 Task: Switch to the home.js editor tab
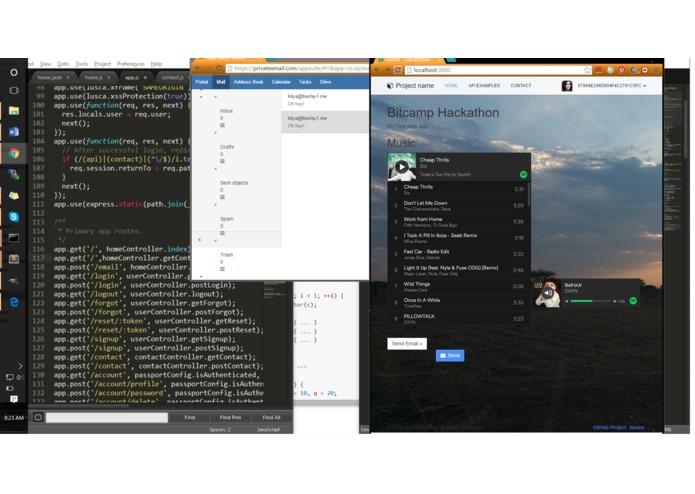pyautogui.click(x=93, y=77)
